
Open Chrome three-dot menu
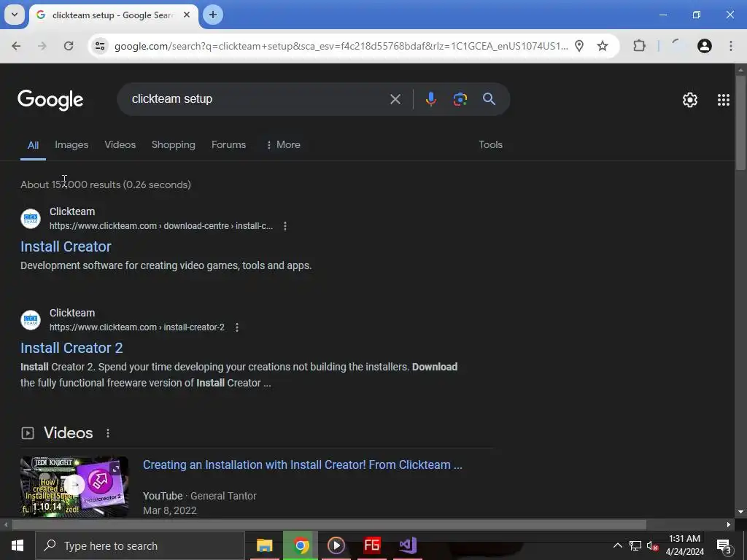[731, 46]
